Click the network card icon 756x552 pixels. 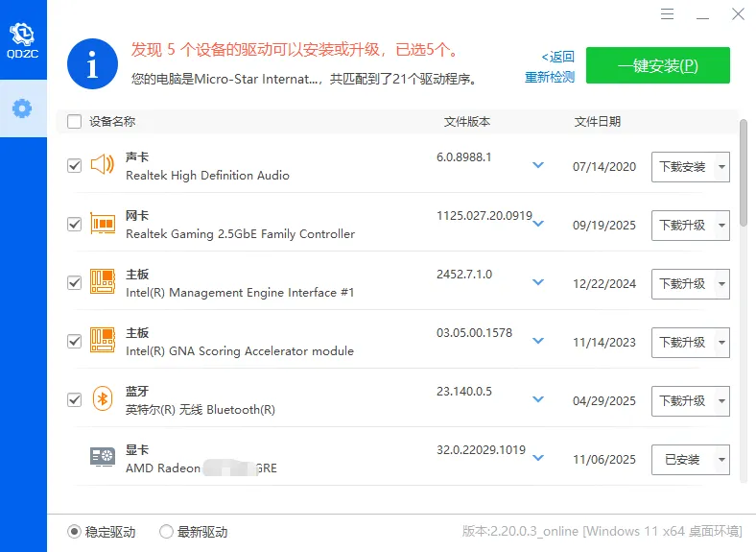pyautogui.click(x=103, y=224)
